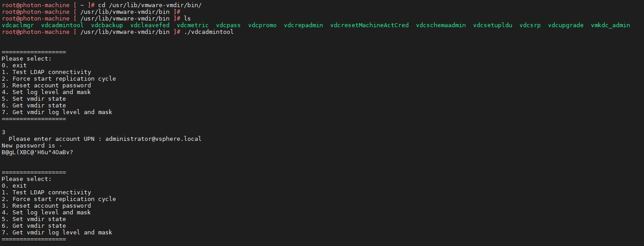Click the "Please enter account UPN" prompt
The width and height of the screenshot is (644, 246).
click(x=53, y=139)
